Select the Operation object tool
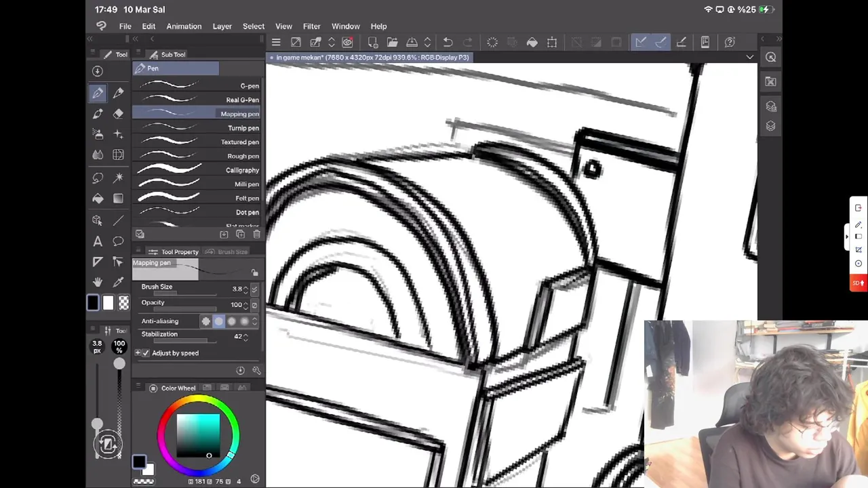 click(x=98, y=221)
